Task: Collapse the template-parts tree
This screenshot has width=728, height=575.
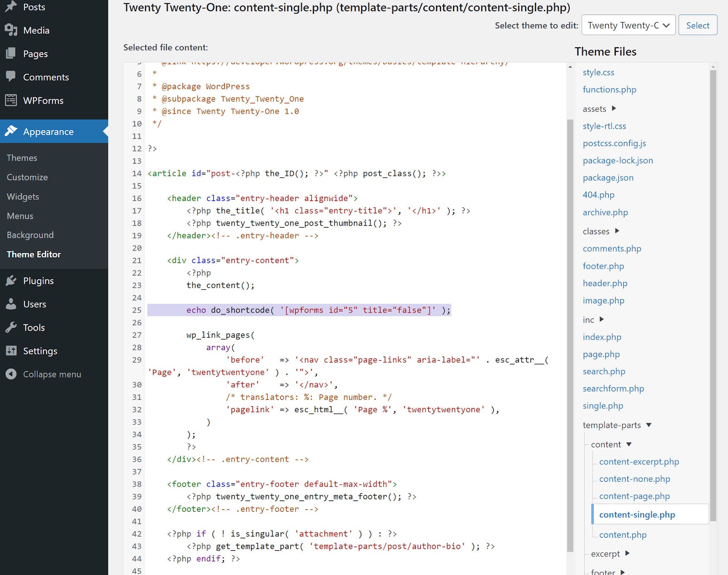Action: coord(649,425)
